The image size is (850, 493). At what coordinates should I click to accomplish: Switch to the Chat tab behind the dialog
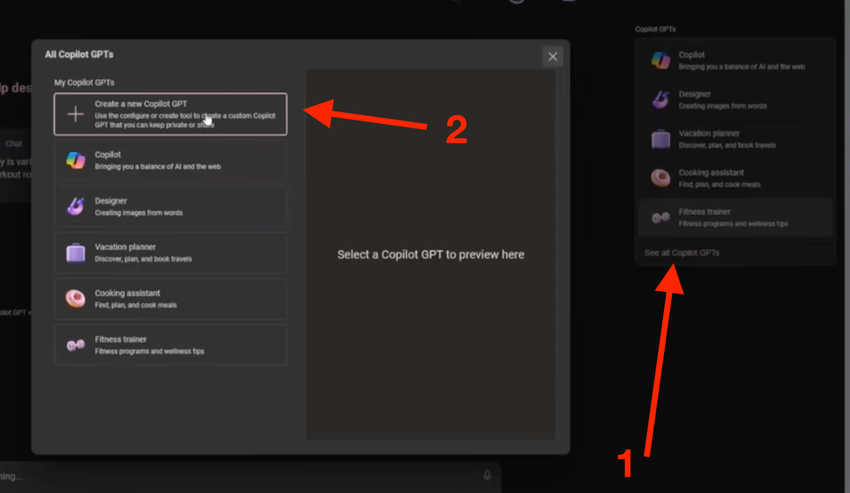click(14, 144)
